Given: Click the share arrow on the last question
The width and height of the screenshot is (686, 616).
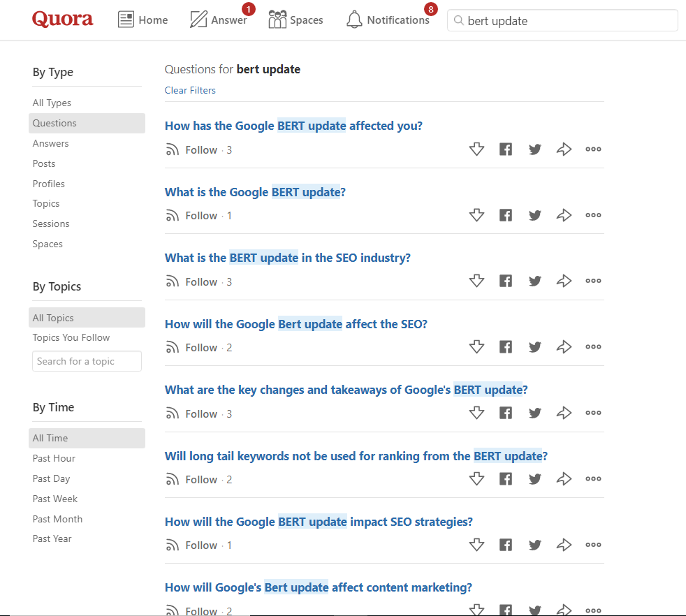Looking at the screenshot, I should (564, 609).
